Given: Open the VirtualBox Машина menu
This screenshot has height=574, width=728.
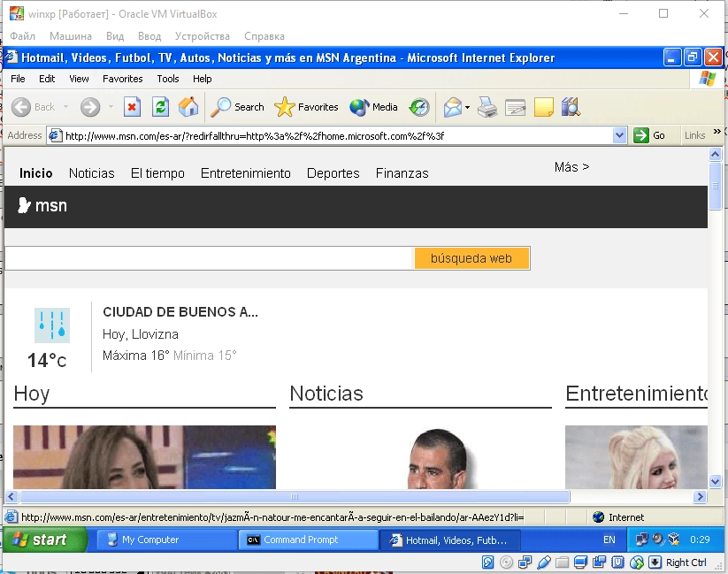Looking at the screenshot, I should point(71,36).
